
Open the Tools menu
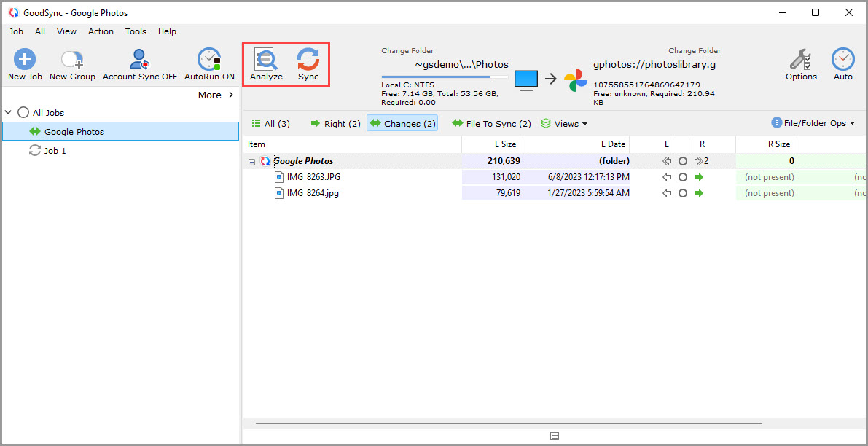(x=136, y=31)
